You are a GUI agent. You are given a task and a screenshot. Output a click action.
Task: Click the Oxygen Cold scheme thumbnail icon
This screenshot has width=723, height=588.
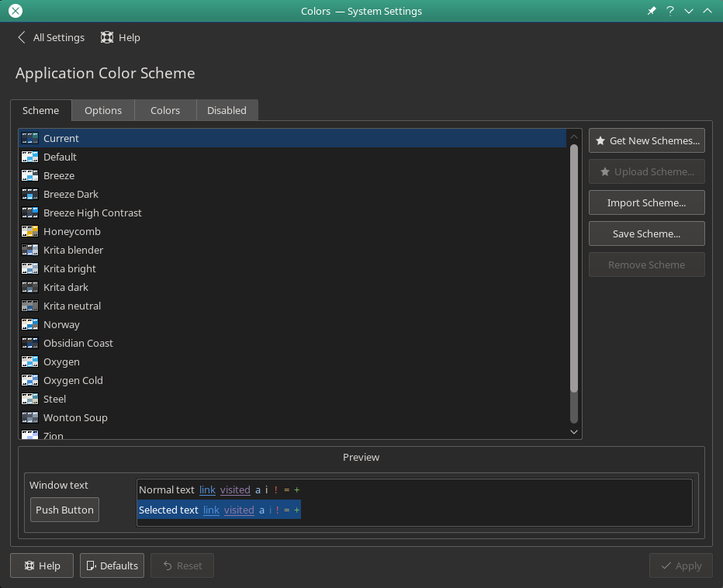30,380
